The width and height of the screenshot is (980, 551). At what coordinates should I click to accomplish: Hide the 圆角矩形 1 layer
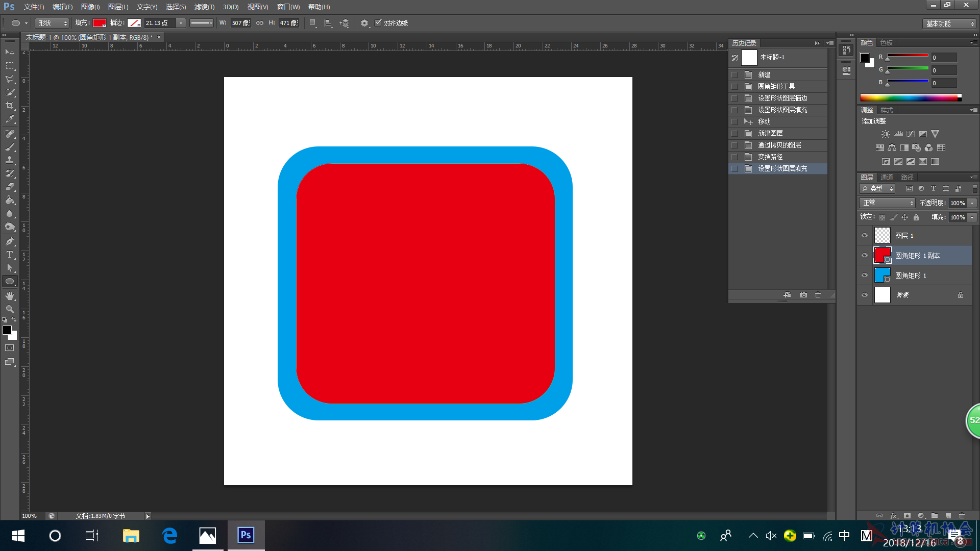click(865, 275)
